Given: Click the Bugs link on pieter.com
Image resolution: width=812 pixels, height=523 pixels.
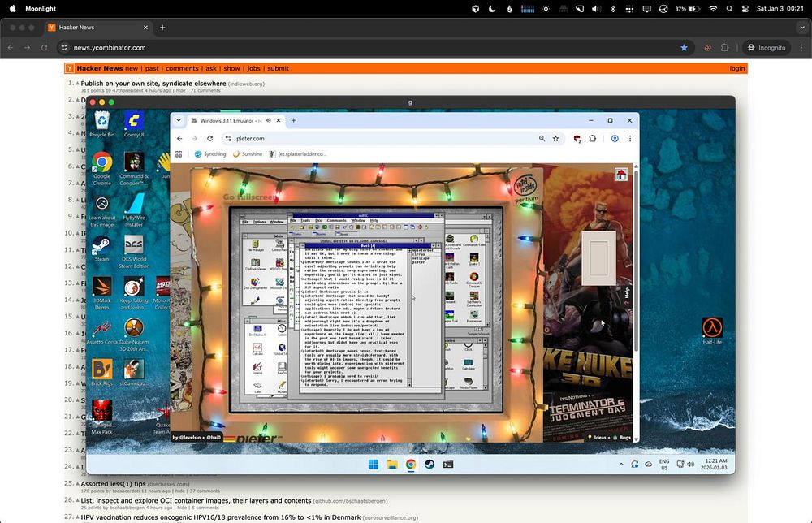Looking at the screenshot, I should 622,438.
